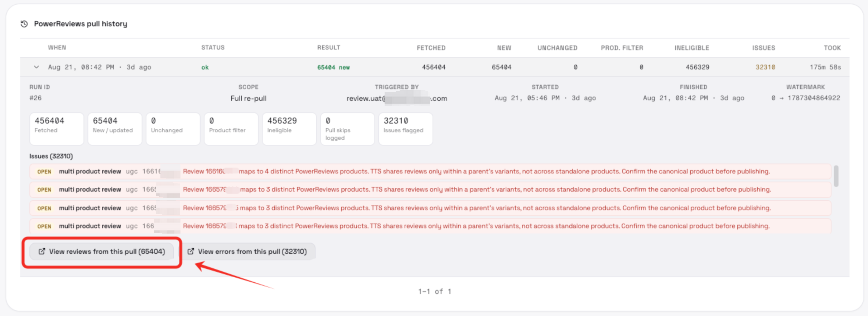Click the 456329 Ineligible stat card
The height and width of the screenshot is (316, 868).
(289, 129)
